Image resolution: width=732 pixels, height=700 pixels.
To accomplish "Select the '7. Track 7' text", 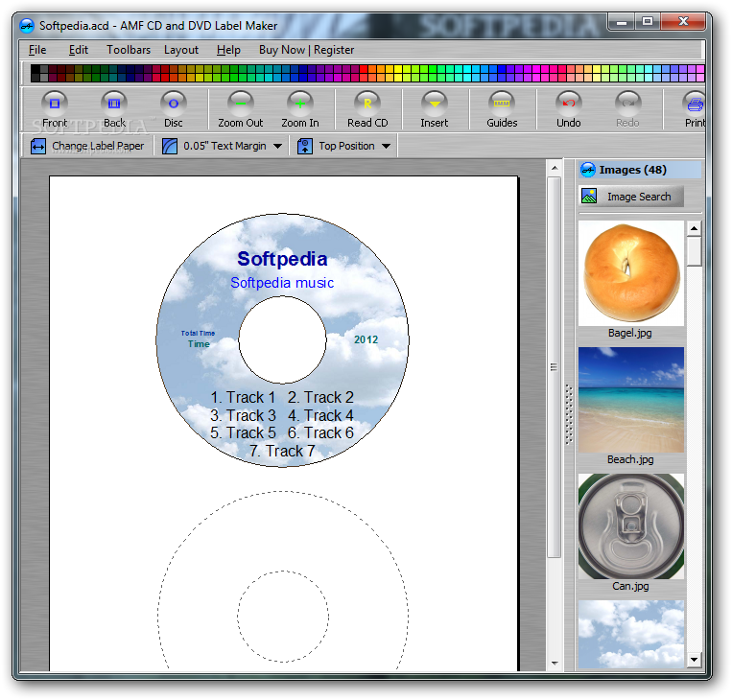I will 282,451.
